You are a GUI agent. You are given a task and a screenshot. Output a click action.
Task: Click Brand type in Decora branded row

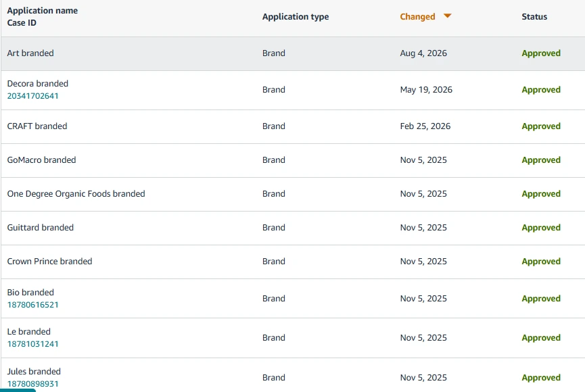pyautogui.click(x=273, y=89)
